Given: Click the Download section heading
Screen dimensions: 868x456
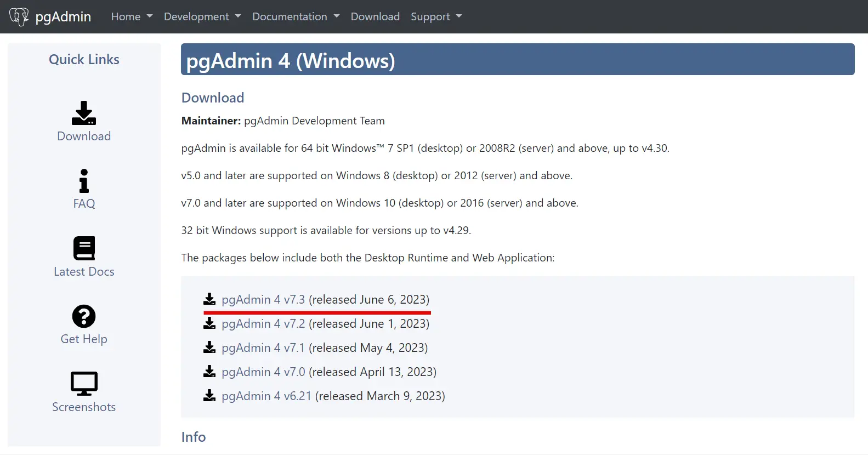Looking at the screenshot, I should click(213, 98).
